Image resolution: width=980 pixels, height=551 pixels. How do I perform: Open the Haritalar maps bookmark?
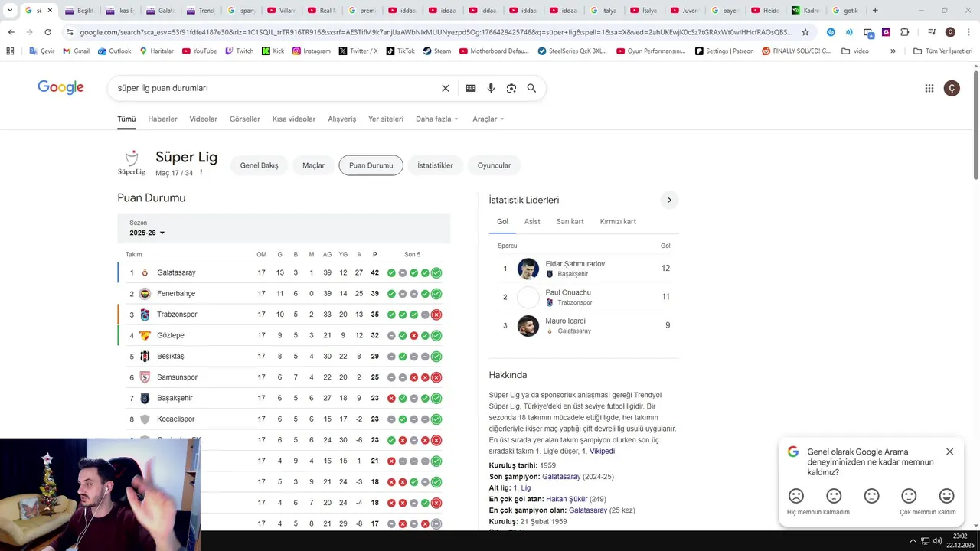[x=157, y=51]
